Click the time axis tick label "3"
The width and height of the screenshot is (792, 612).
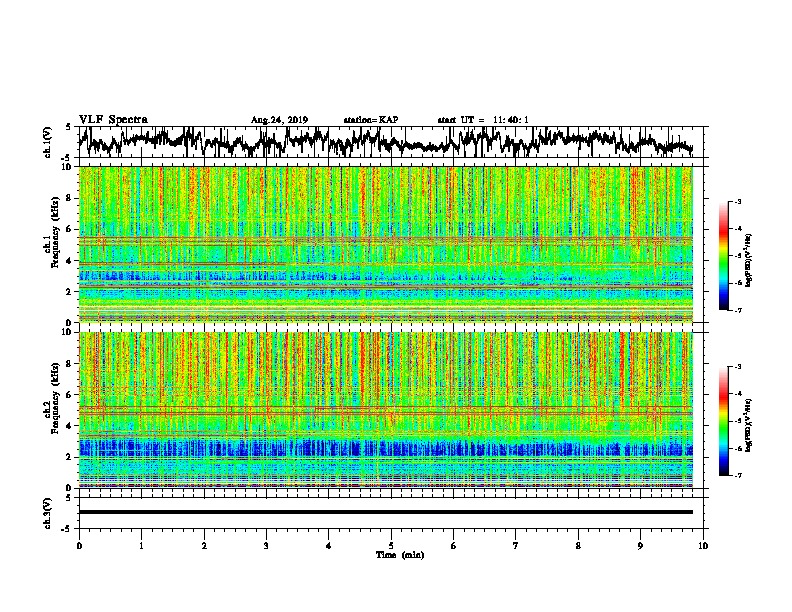point(266,546)
